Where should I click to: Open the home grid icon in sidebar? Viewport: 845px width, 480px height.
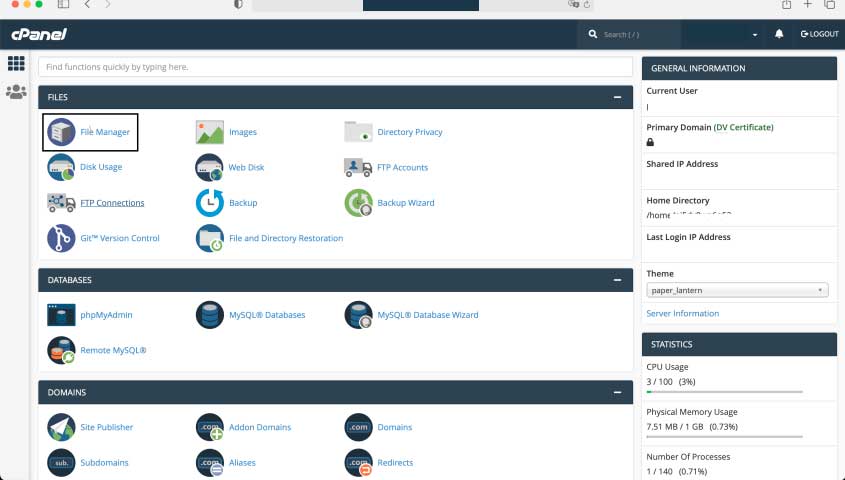[16, 64]
